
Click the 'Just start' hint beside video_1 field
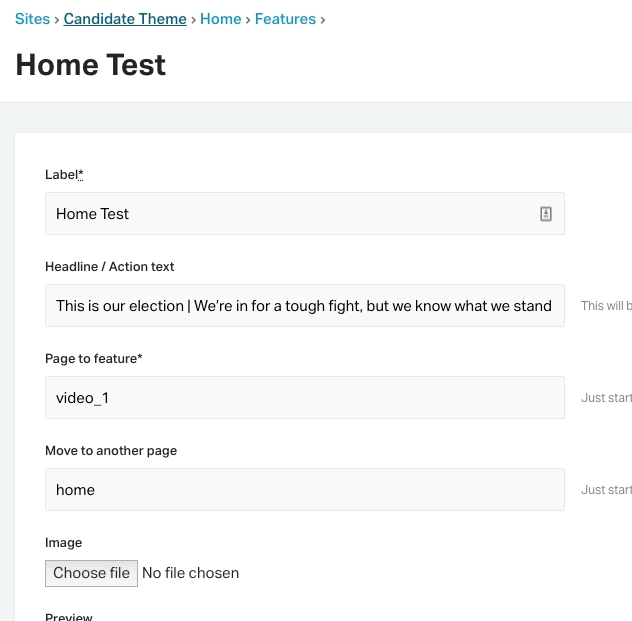606,398
